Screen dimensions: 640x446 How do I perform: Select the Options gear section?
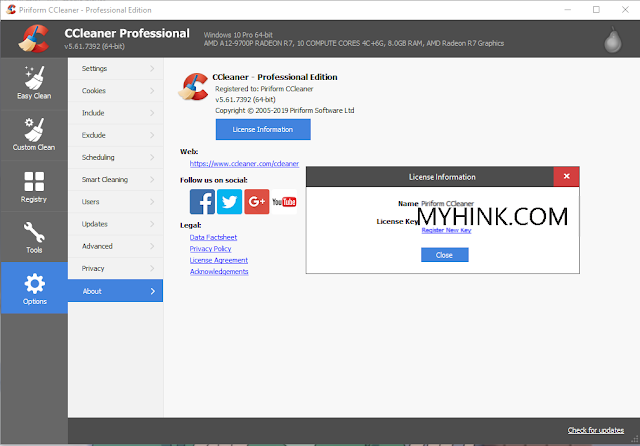(34, 288)
